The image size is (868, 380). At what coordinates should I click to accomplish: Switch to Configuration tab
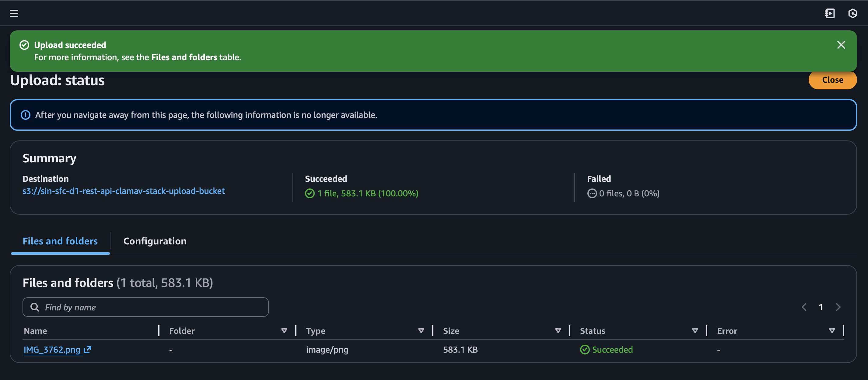(x=155, y=241)
